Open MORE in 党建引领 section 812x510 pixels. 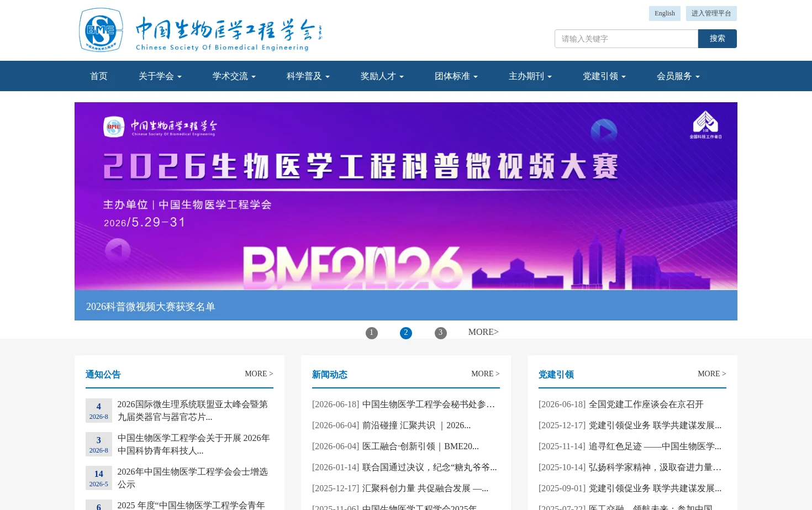(712, 374)
